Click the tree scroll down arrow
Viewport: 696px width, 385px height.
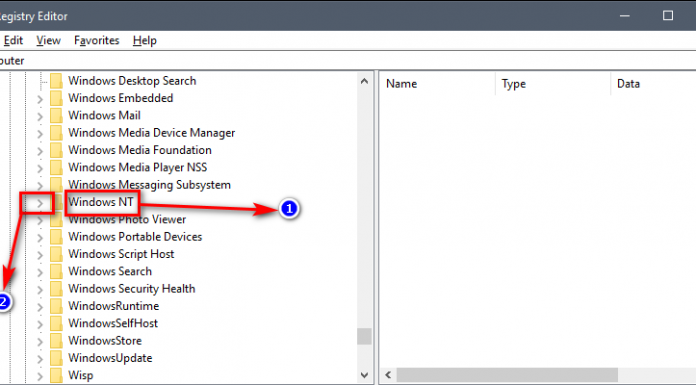364,375
